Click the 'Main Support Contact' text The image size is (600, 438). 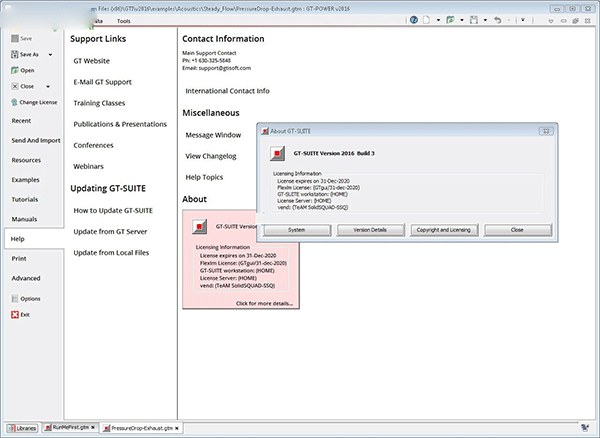pos(209,53)
